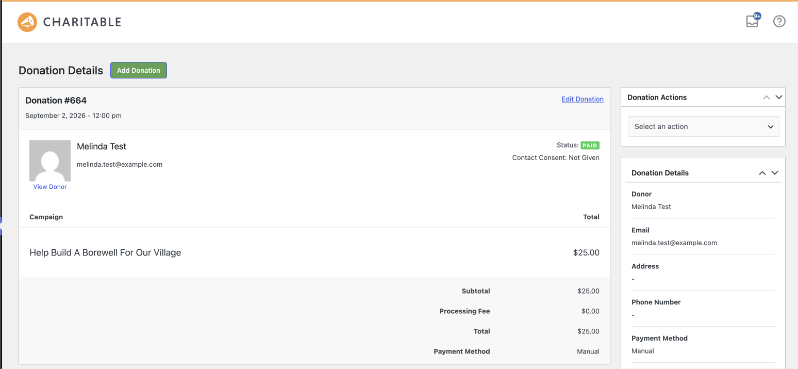Screen dimensions: 798x369
Task: Click Melinda Test's donor avatar thumbnail
Action: pyautogui.click(x=50, y=161)
